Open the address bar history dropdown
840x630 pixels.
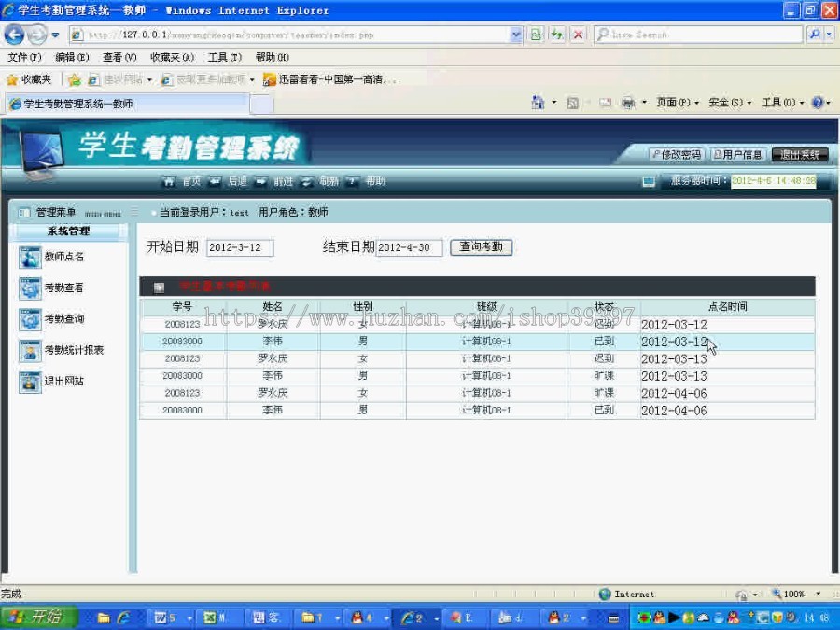[516, 35]
